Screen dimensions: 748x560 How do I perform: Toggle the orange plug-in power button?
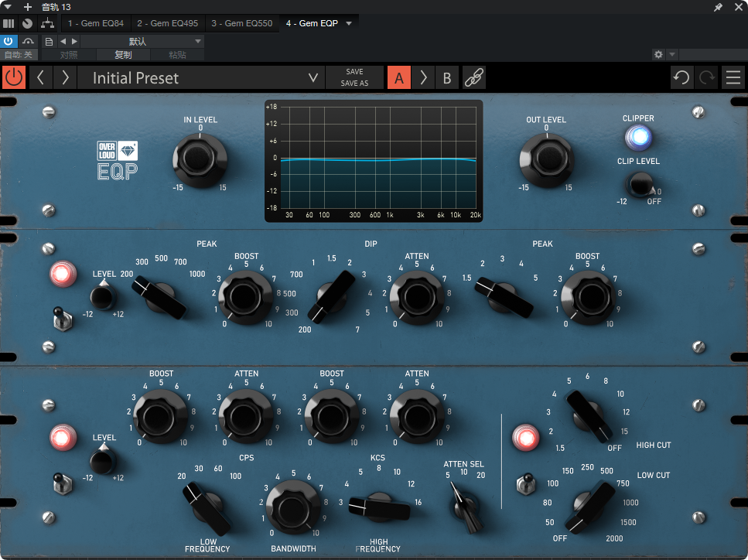(x=14, y=77)
